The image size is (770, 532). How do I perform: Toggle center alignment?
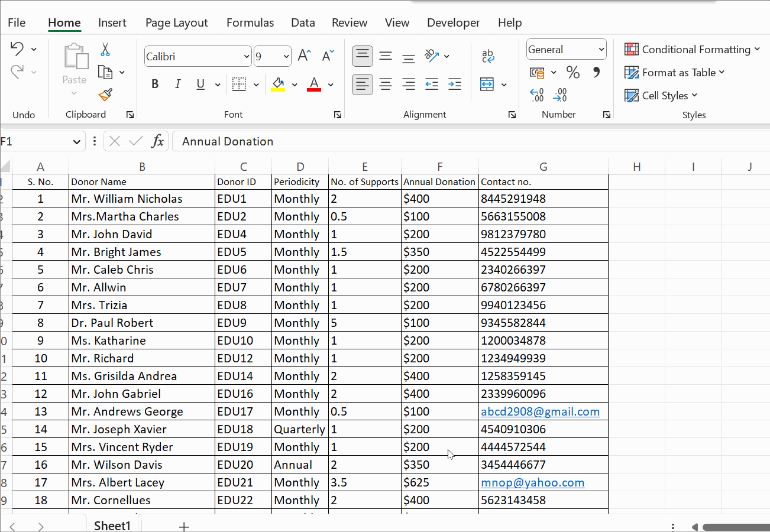coord(385,83)
